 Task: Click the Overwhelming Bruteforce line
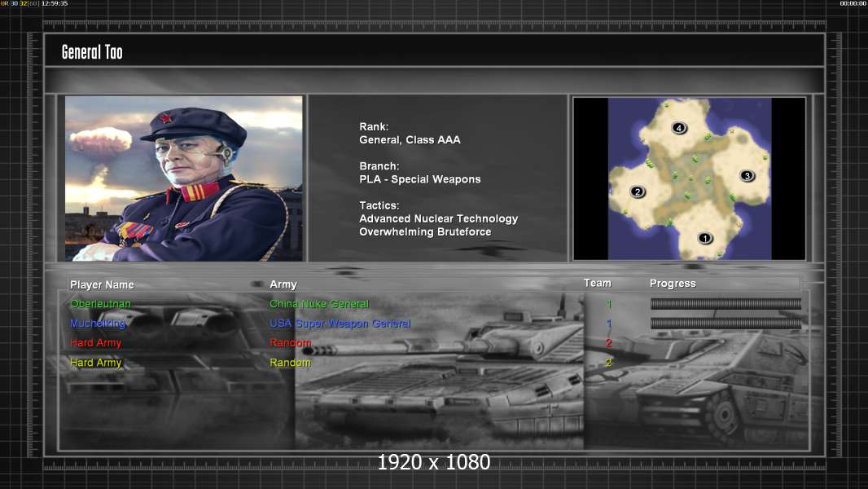[x=425, y=232]
